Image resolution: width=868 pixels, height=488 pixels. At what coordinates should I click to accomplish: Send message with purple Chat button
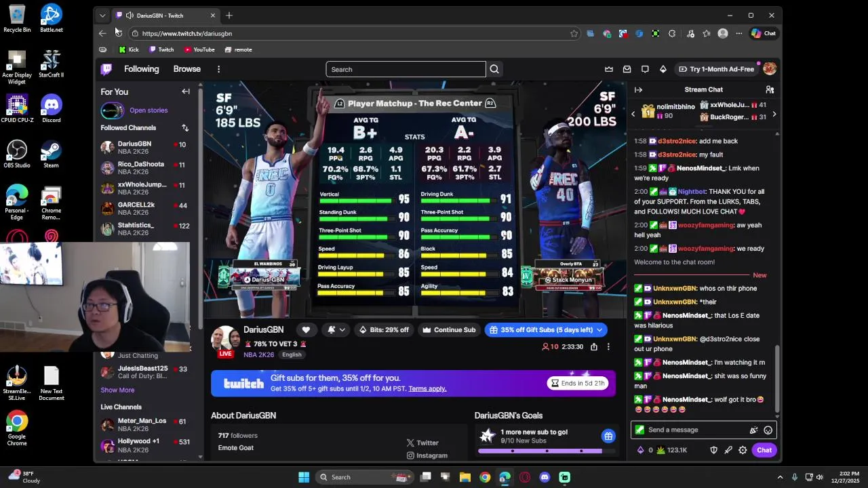click(764, 450)
